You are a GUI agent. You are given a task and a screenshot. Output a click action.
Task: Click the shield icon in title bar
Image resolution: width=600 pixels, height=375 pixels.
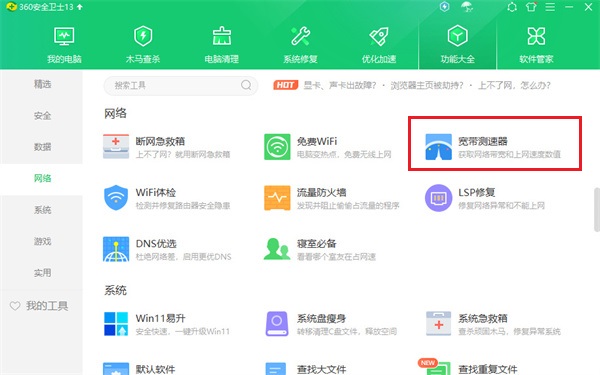pos(445,7)
